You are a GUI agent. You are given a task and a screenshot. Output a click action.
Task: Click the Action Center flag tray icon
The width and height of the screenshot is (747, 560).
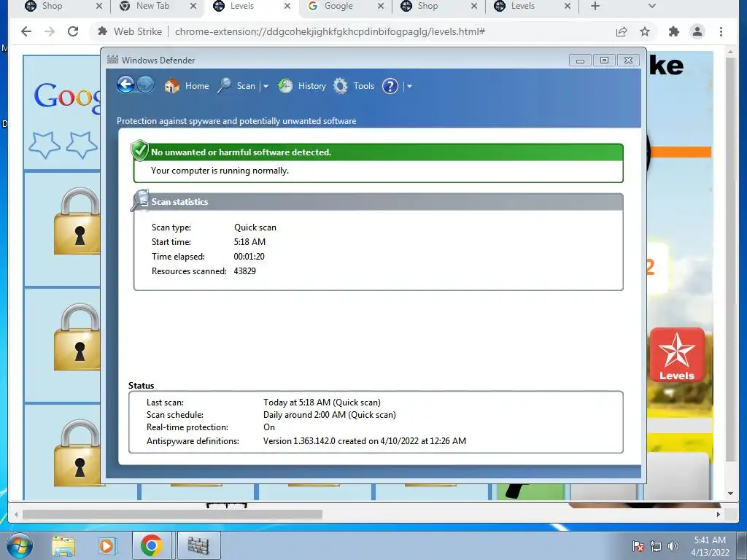click(638, 546)
